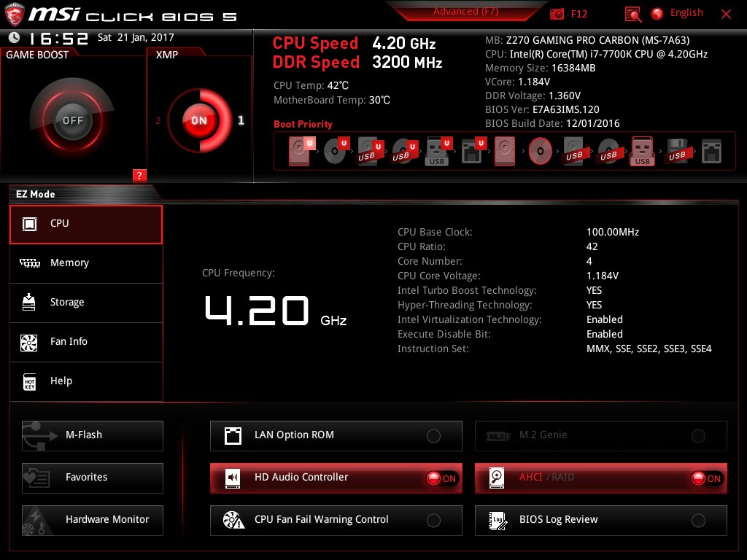Open the Memory section
This screenshot has width=747, height=560.
86,263
